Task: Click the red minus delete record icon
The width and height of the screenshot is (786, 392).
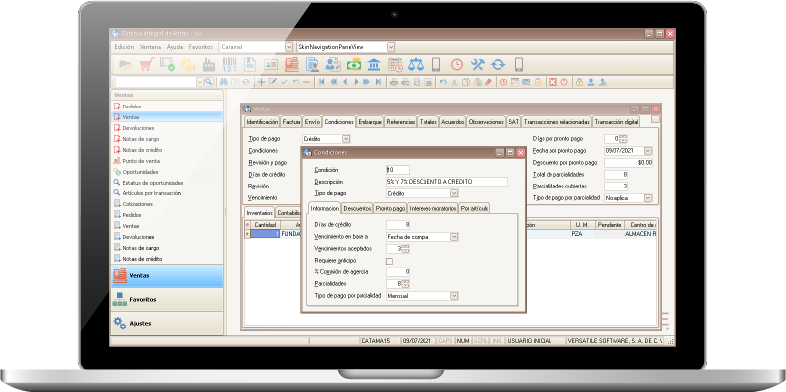Action: point(306,82)
